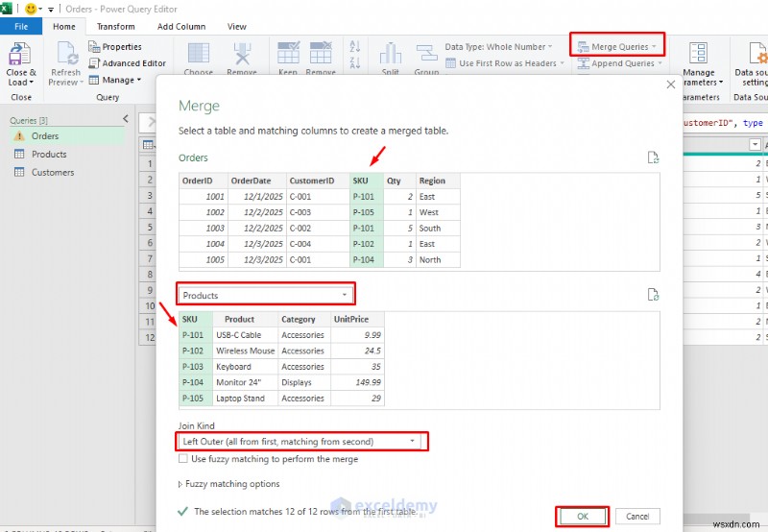Screen dimensions: 768x532
Task: Collapse the Queries pane chevron
Action: (x=126, y=118)
